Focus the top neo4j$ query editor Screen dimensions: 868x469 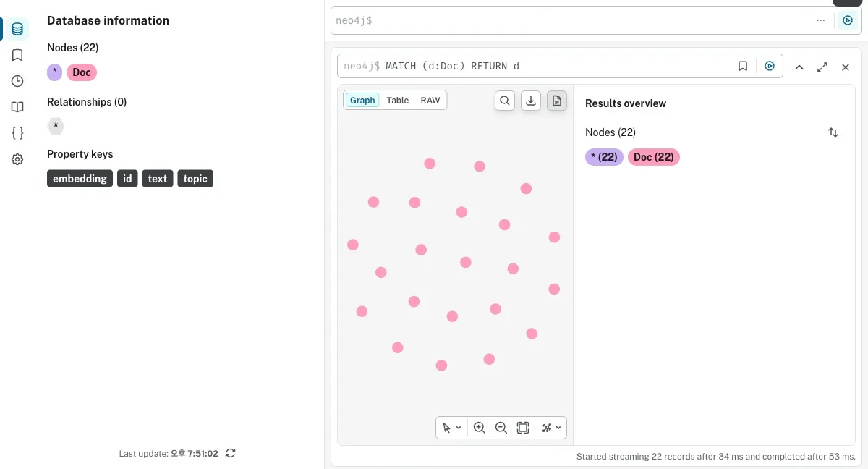tap(571, 20)
